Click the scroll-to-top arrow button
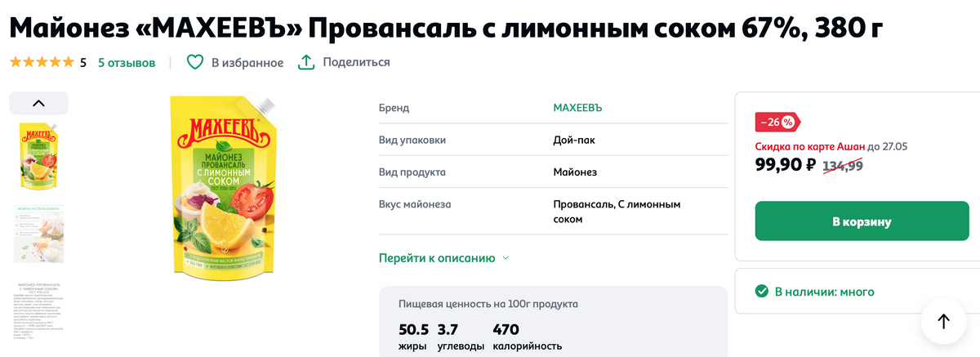The height and width of the screenshot is (357, 980). point(943,321)
